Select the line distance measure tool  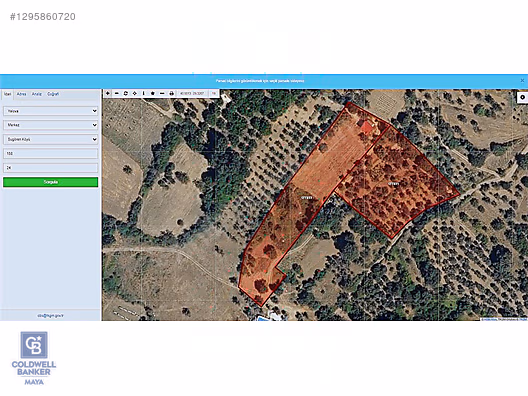(x=162, y=93)
